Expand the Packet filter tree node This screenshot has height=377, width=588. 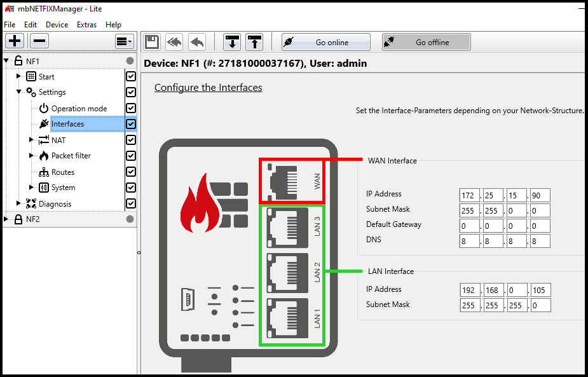(31, 155)
